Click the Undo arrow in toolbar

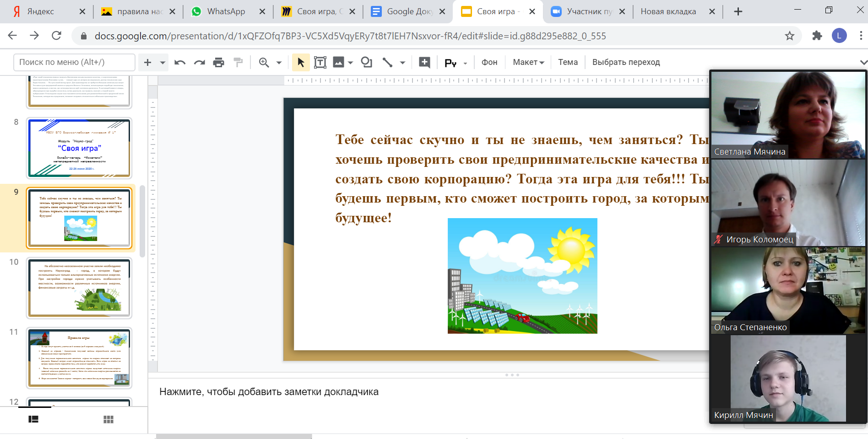[x=180, y=62]
